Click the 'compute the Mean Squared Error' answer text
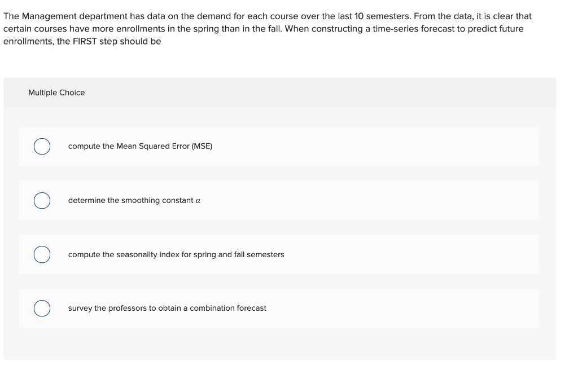 tap(140, 146)
